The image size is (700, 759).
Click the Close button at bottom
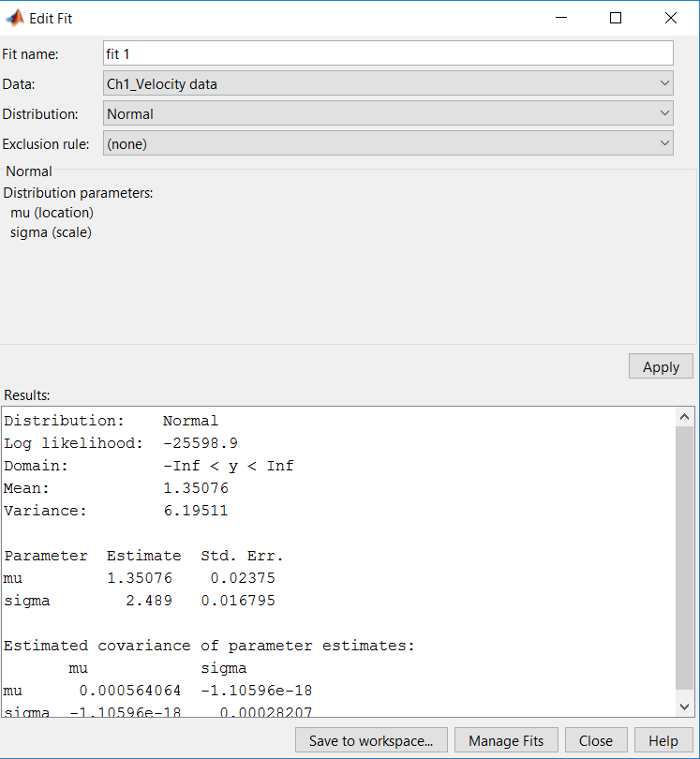point(595,740)
